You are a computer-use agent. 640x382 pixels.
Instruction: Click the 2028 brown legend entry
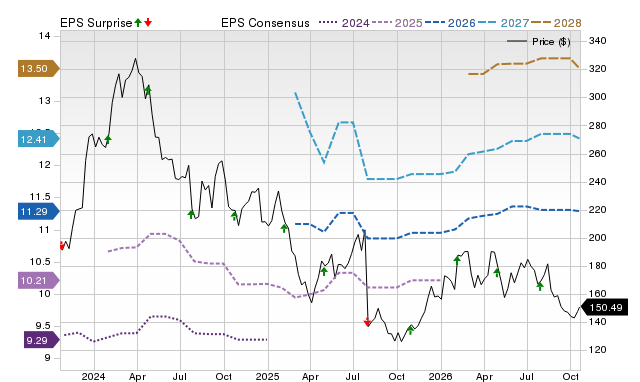(556, 23)
